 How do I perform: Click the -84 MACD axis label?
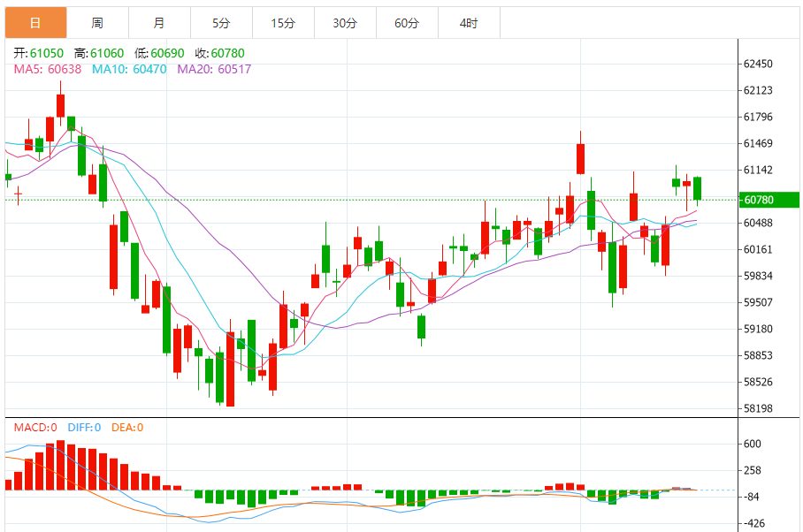pyautogui.click(x=750, y=497)
